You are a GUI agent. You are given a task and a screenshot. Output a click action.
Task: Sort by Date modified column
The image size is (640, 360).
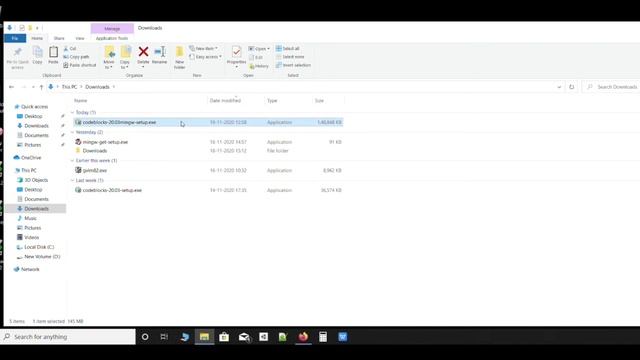(225, 100)
